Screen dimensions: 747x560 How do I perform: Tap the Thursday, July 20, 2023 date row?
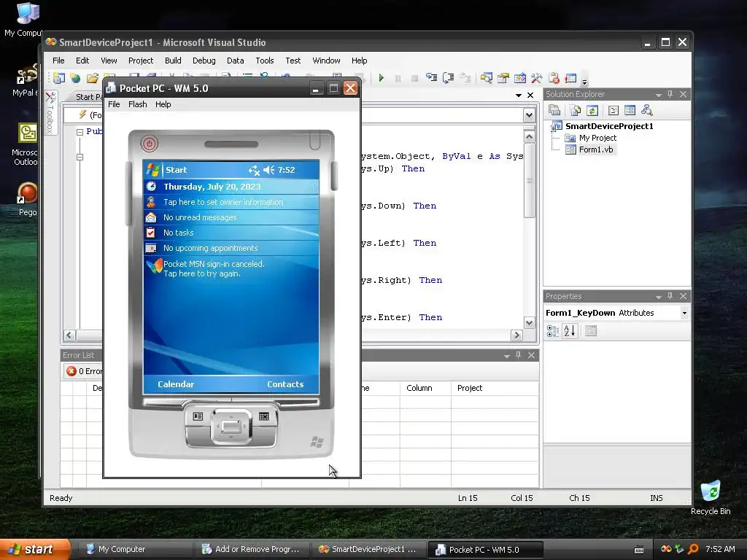point(231,187)
